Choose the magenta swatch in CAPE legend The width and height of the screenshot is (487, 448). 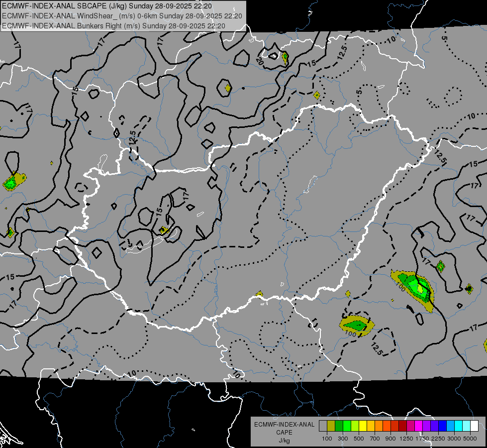(x=418, y=426)
